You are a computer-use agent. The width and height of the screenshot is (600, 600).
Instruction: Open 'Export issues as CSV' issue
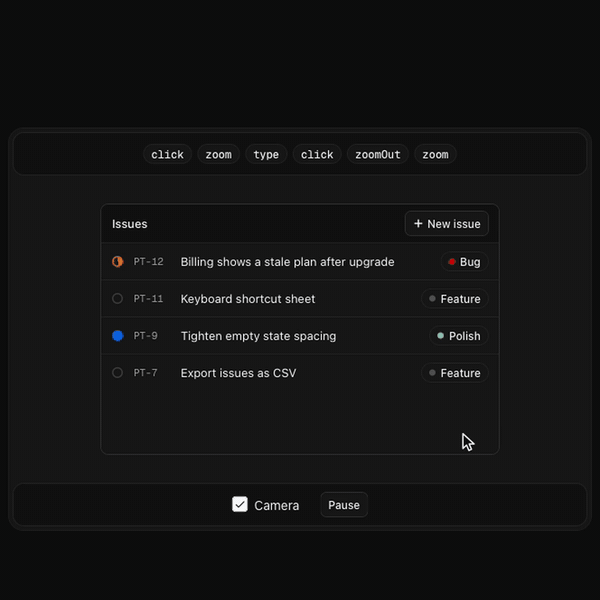(238, 373)
